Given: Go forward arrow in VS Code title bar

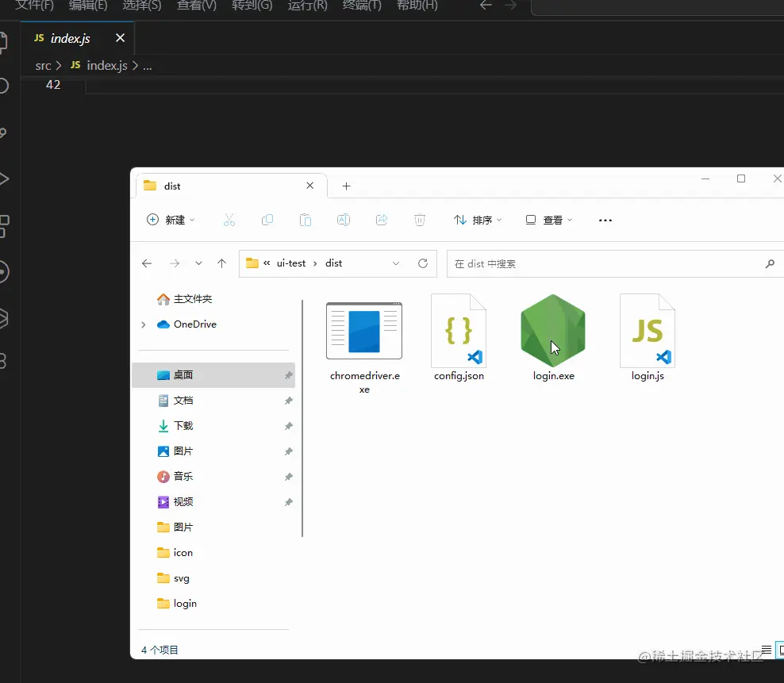Looking at the screenshot, I should pyautogui.click(x=510, y=6).
